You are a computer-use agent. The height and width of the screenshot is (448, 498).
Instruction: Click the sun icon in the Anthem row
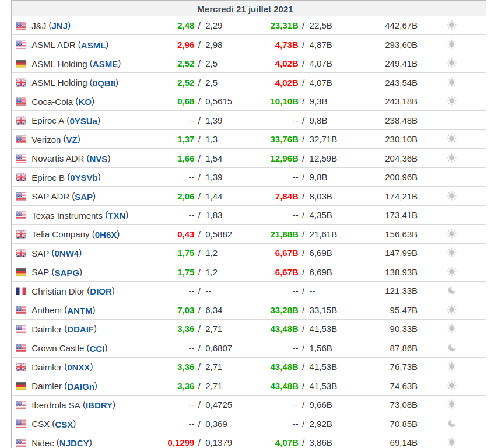tap(451, 310)
